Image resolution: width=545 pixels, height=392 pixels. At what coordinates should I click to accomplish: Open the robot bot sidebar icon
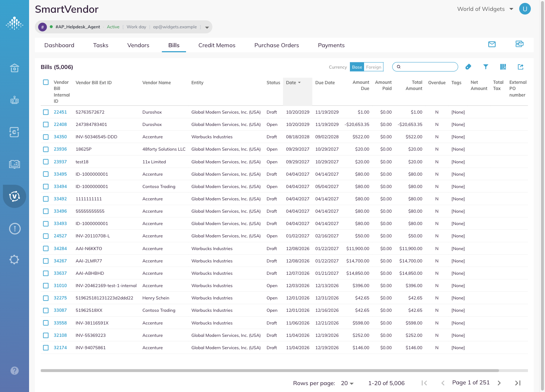[15, 100]
